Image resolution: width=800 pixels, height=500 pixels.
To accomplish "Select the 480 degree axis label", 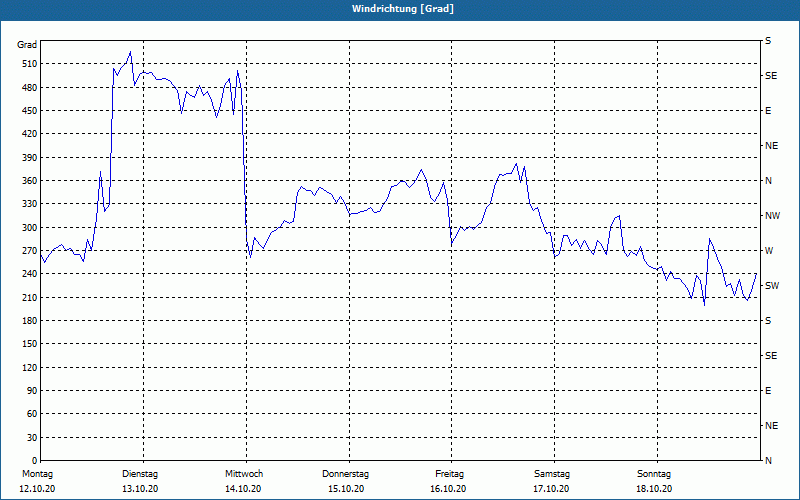I will [x=31, y=87].
